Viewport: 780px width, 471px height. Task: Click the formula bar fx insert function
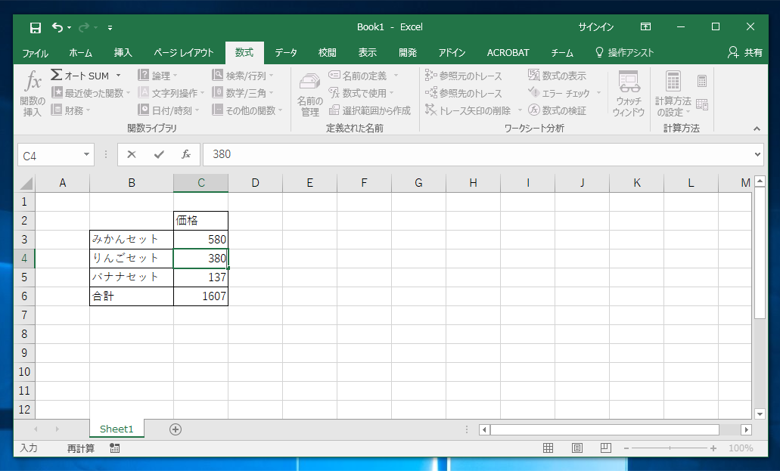coord(186,155)
